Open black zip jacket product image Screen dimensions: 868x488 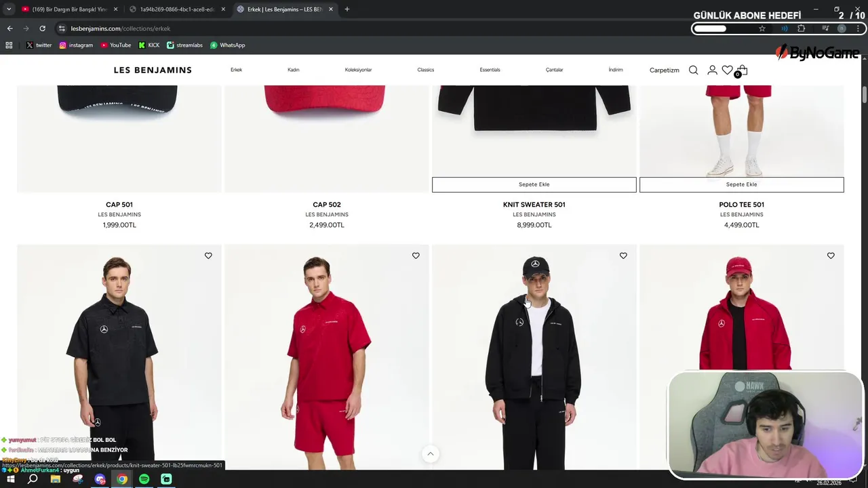[x=534, y=357]
